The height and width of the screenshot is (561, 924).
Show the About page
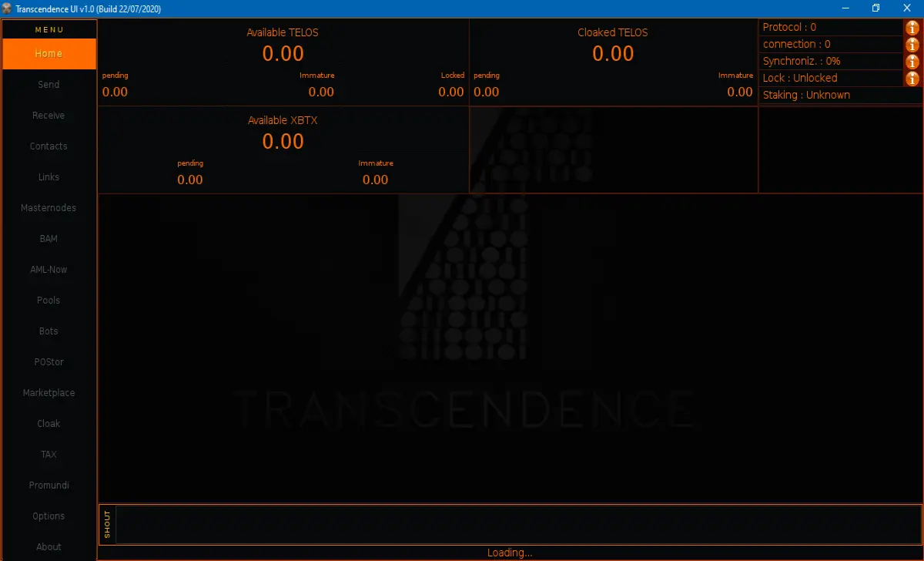(x=49, y=547)
